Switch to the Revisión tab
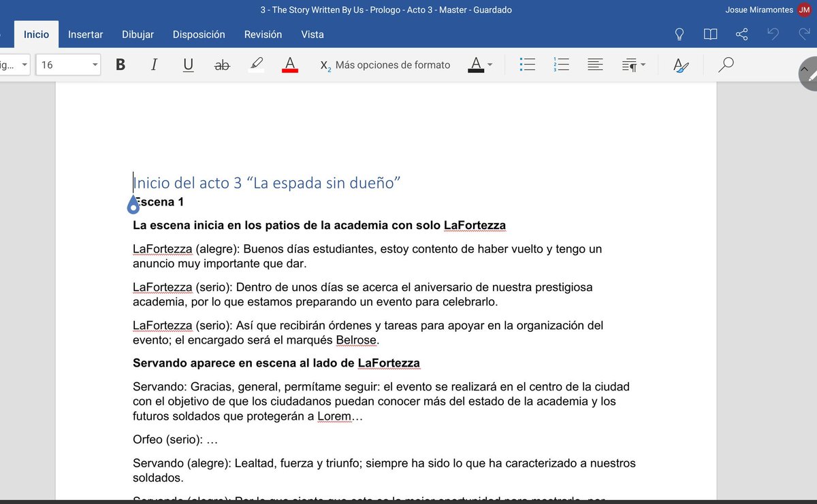Screen dimensions: 817x504 (263, 34)
